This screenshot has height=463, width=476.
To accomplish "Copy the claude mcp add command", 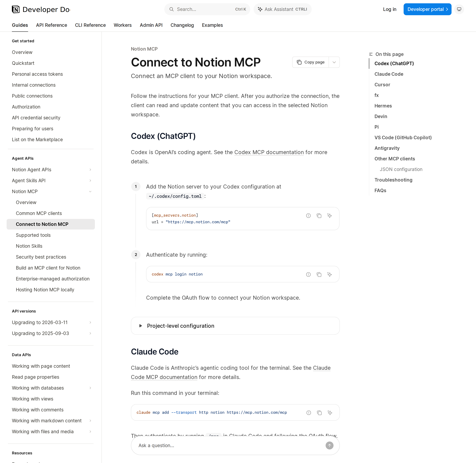I will 319,413.
